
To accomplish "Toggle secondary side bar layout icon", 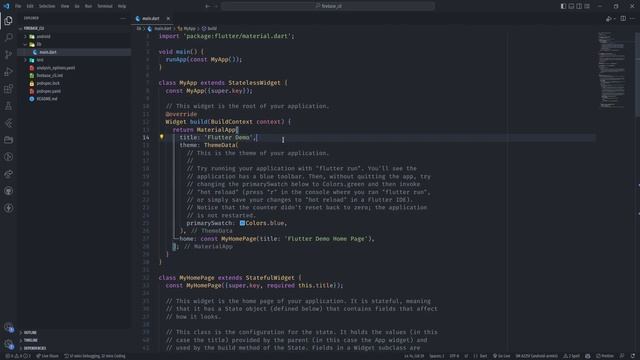I will [579, 6].
